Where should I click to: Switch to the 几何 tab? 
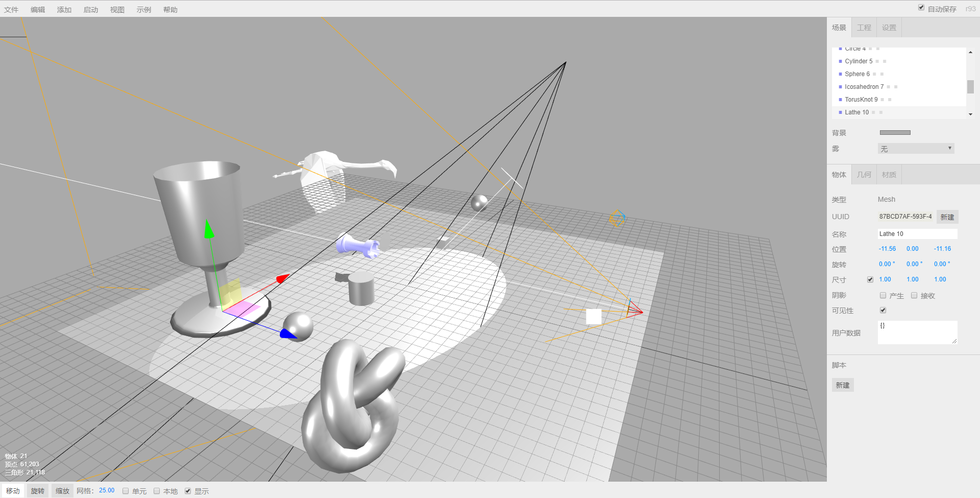pos(864,175)
